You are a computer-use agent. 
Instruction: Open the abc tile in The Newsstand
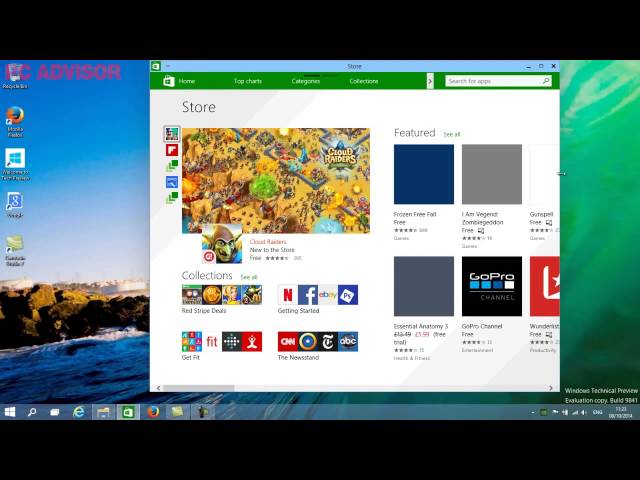tap(348, 342)
